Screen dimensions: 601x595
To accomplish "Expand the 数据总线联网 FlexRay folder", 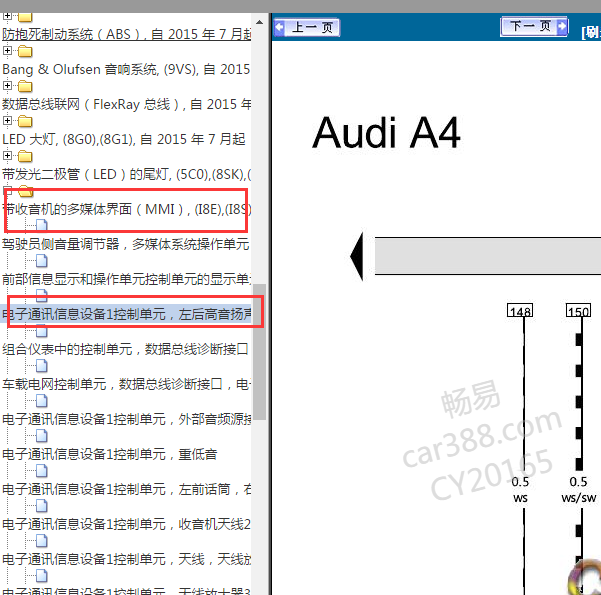I will tap(7, 85).
